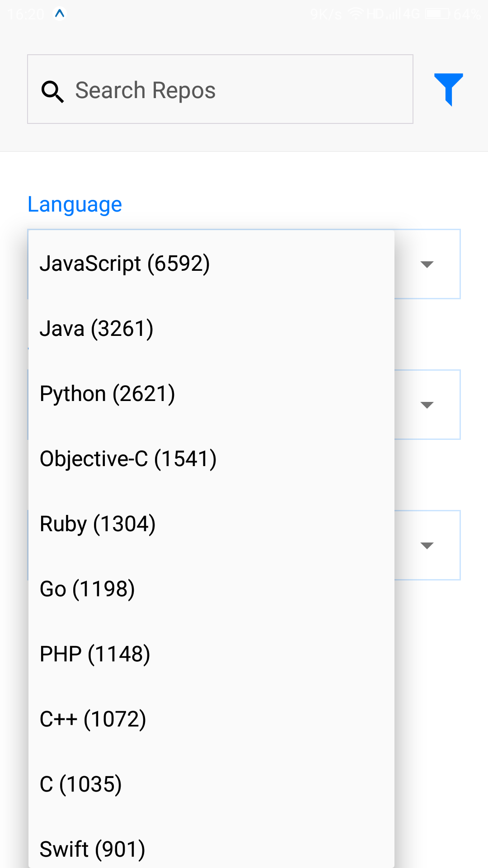The image size is (488, 868).
Task: Pick PHP (1148) language option
Action: 95,654
